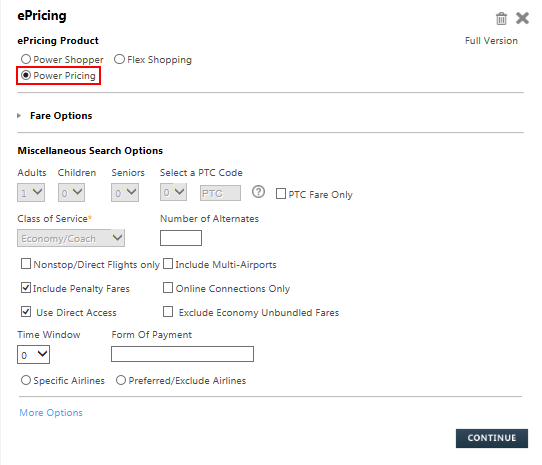The height and width of the screenshot is (465, 542).
Task: Open the Adults count dropdown
Action: (x=31, y=193)
